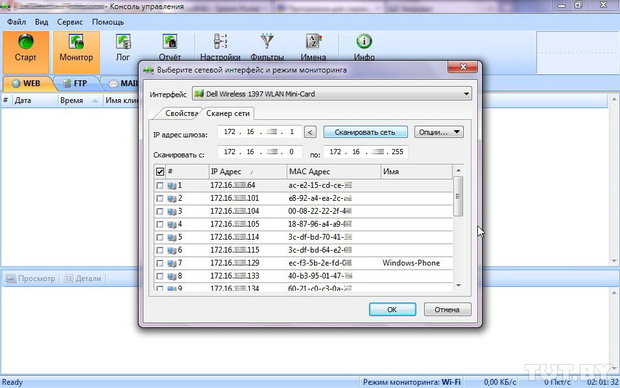This screenshot has width=620, height=388.
Task: Click the network card icon in Интерфейс field
Action: [x=199, y=94]
